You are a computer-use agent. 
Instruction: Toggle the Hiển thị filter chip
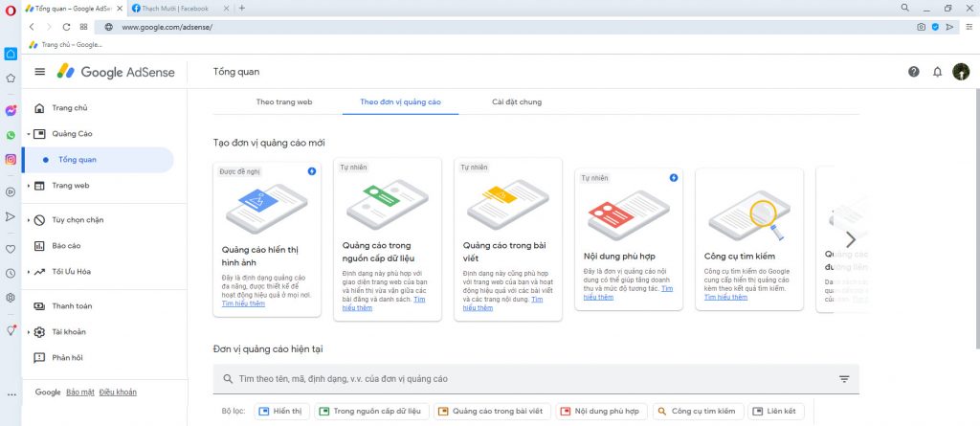(x=279, y=412)
